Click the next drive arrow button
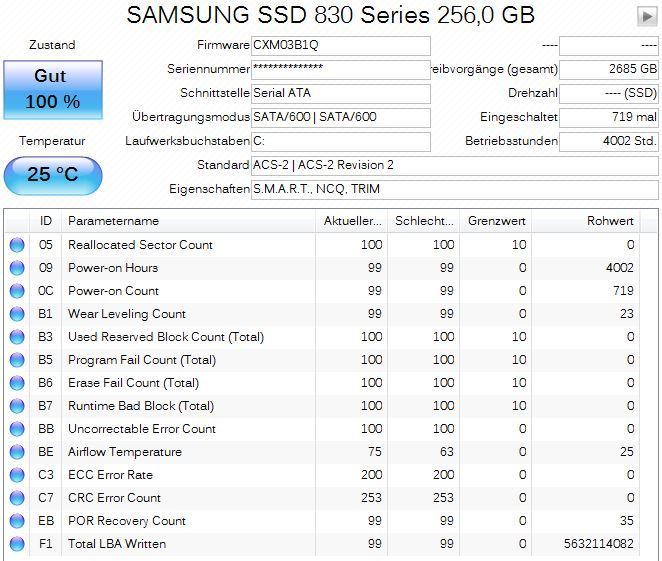662x561 pixels. point(646,16)
